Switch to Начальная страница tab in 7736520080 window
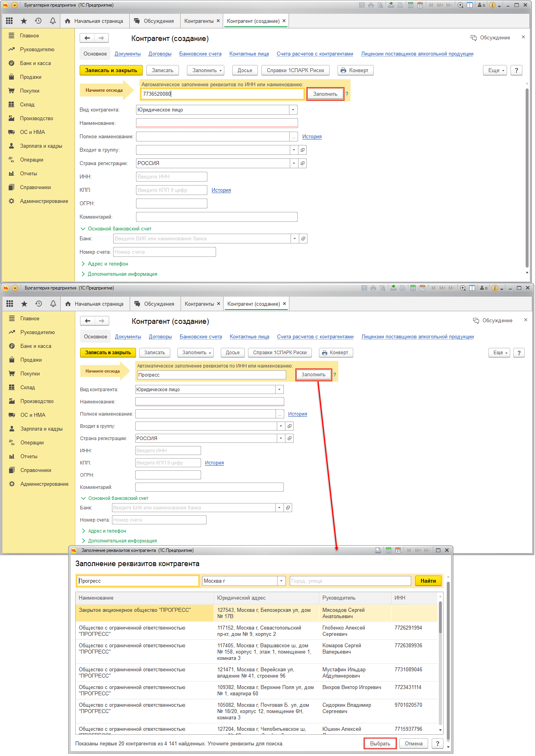The height and width of the screenshot is (756, 535). [x=94, y=21]
